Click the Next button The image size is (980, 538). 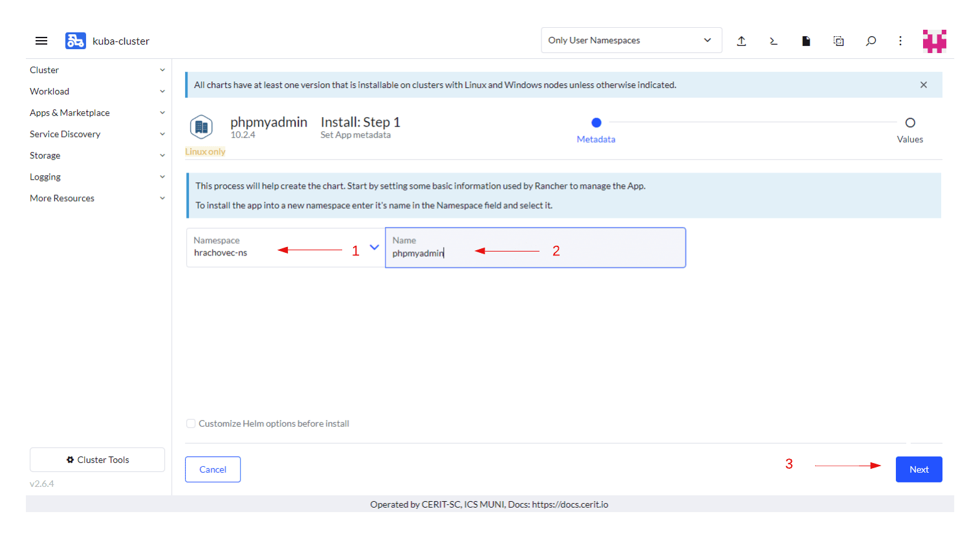[x=918, y=469]
